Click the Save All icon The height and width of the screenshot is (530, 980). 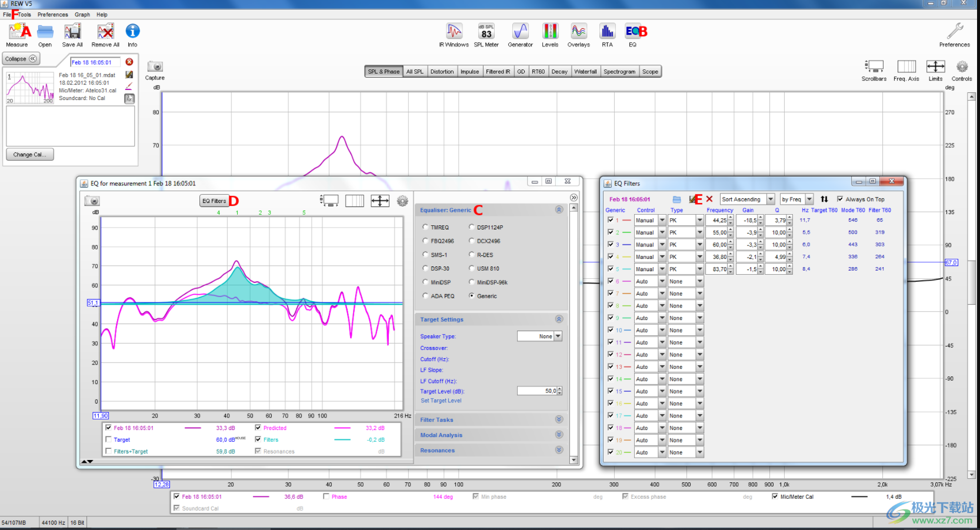pos(72,32)
